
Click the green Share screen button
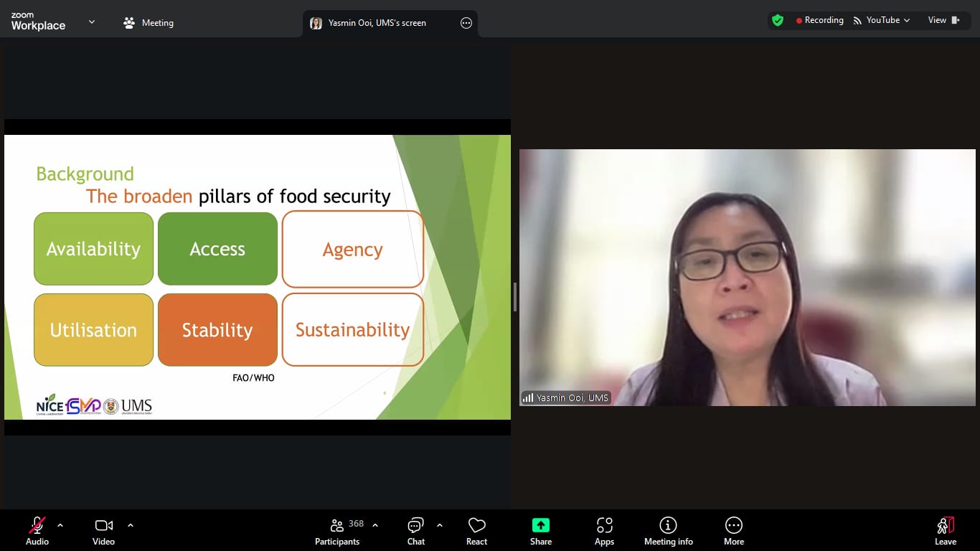541,531
